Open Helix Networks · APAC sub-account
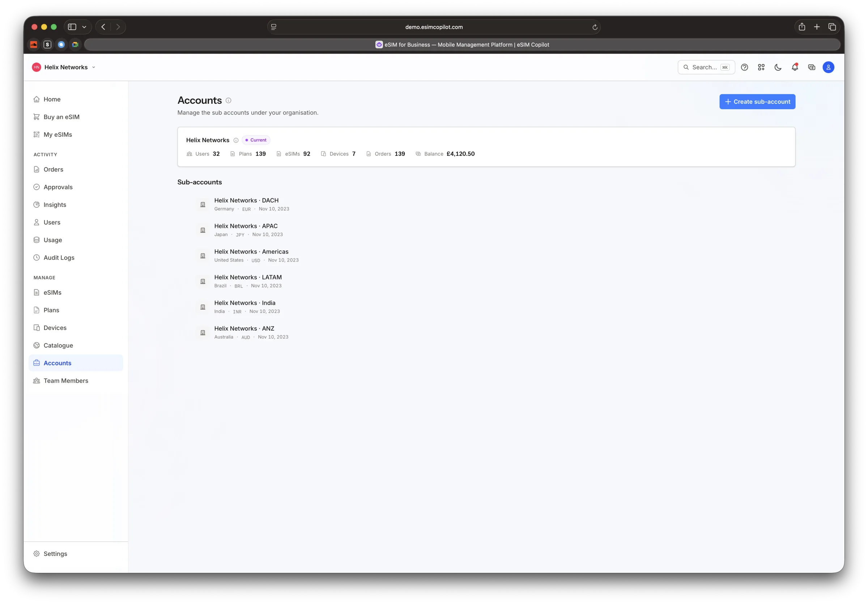 click(x=246, y=226)
